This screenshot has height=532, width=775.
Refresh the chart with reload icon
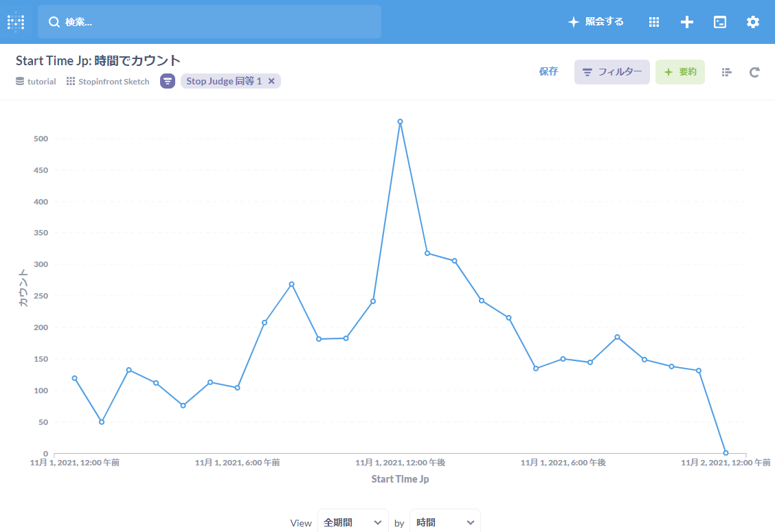click(x=754, y=72)
